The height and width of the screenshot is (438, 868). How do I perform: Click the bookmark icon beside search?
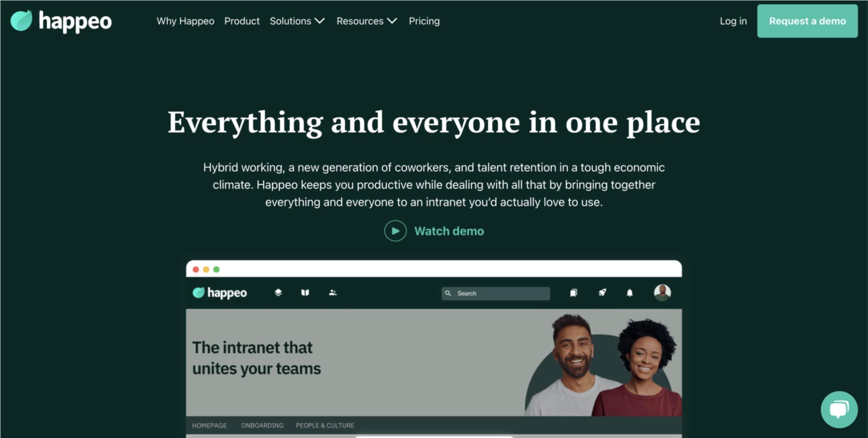(573, 293)
